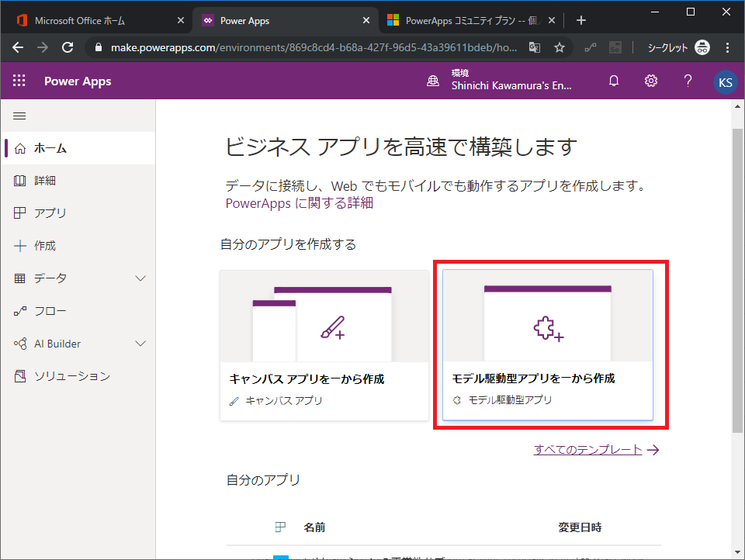Click the browser address bar URL

pos(314,47)
